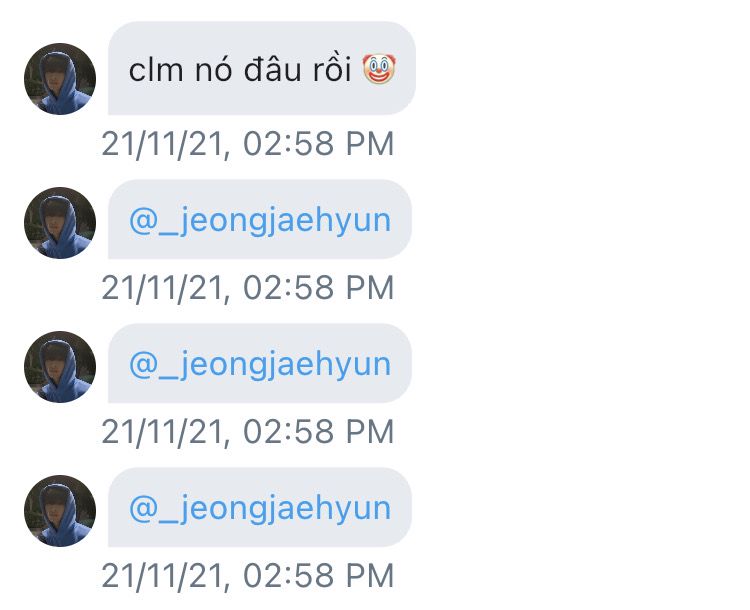Open the first @_jeongjaehyun mention link
The height and width of the screenshot is (610, 750).
click(x=260, y=221)
